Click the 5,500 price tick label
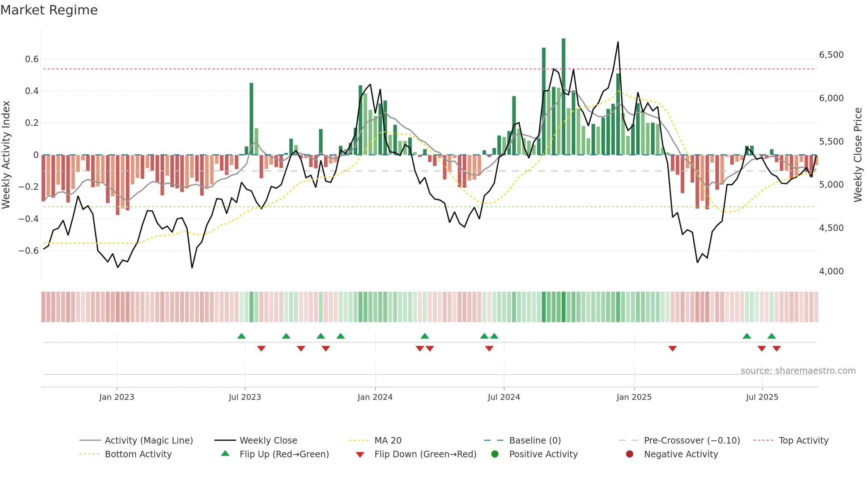 (831, 142)
